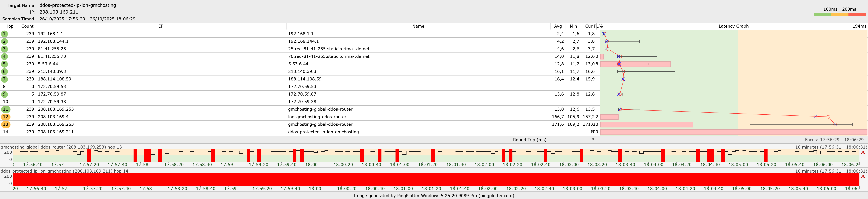Sort by the Avg column header

point(558,26)
